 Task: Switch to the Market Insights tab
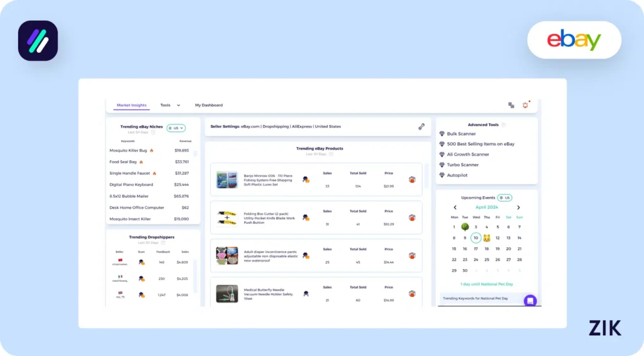click(x=131, y=105)
